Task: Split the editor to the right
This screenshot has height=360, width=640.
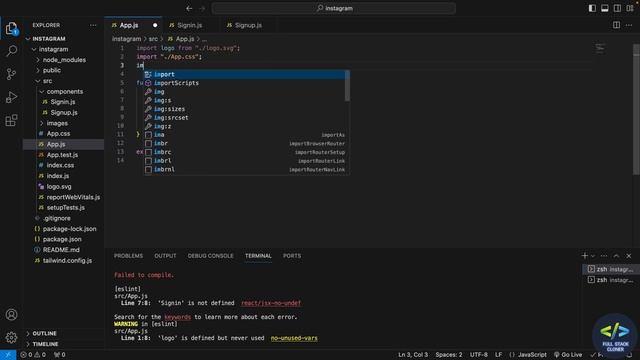Action: pos(616,25)
